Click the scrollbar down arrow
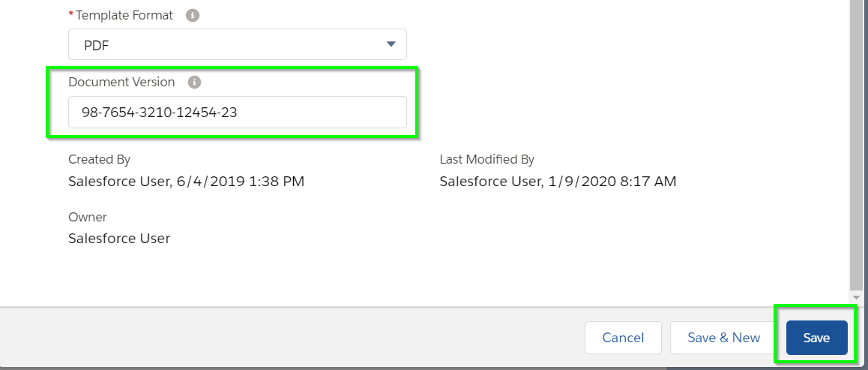The width and height of the screenshot is (868, 370). [x=856, y=297]
